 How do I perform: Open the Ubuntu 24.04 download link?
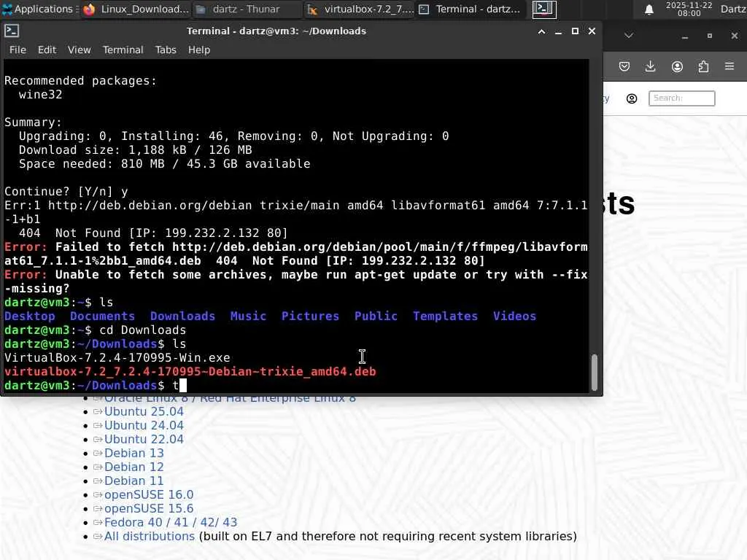[144, 425]
